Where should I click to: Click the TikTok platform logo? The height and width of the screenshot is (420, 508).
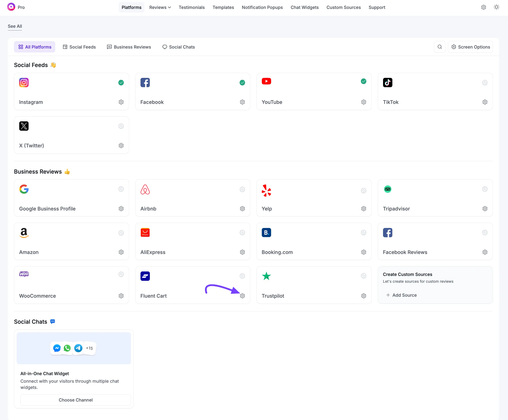388,83
